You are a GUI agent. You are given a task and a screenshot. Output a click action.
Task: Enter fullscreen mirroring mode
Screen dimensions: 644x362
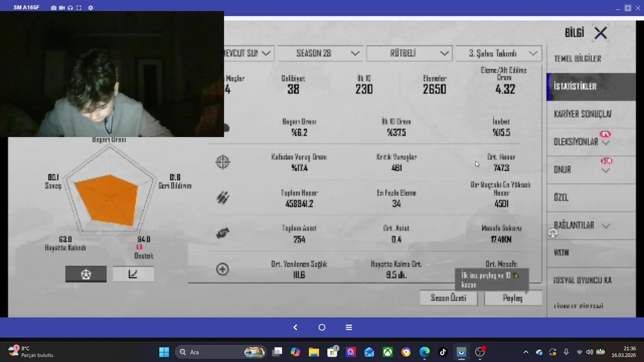78,8
